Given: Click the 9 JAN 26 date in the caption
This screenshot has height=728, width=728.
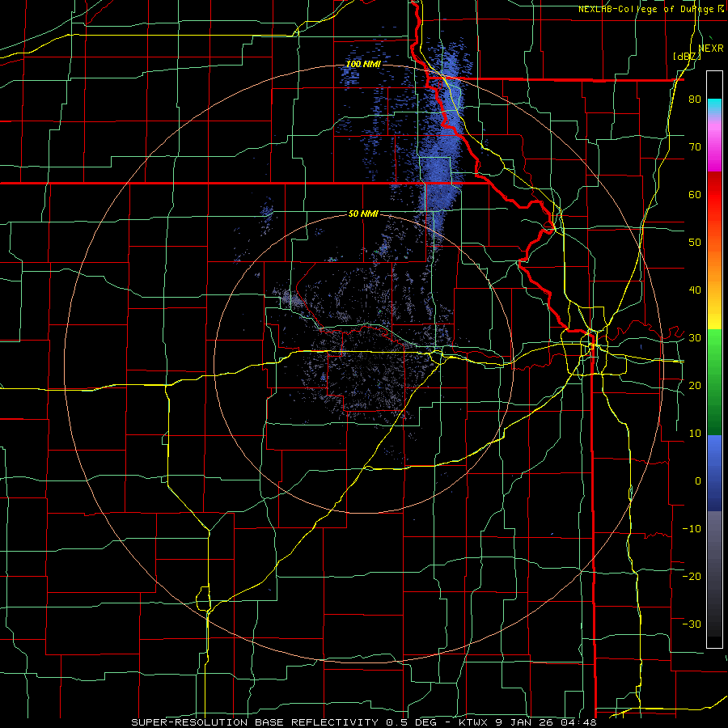Looking at the screenshot, I should tap(525, 722).
